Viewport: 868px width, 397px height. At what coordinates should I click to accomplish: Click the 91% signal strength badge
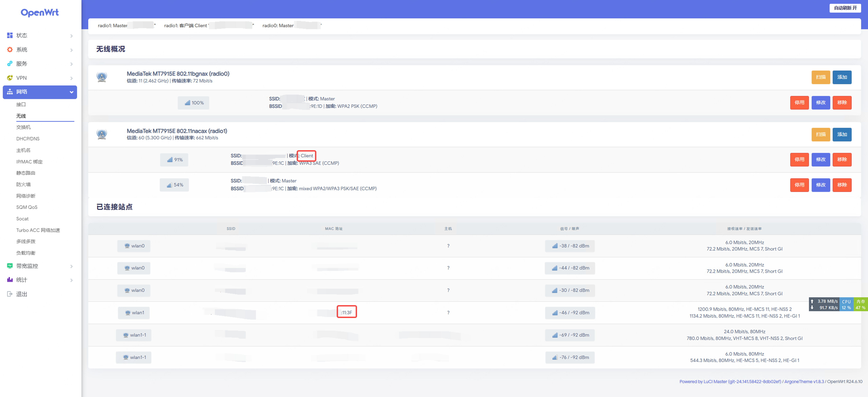coord(174,160)
